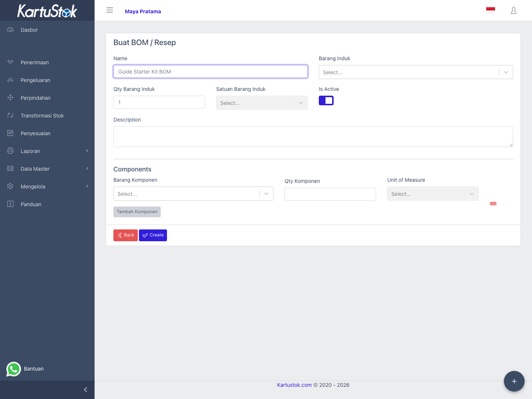Open the user profile icon
This screenshot has height=399, width=532.
click(x=514, y=11)
